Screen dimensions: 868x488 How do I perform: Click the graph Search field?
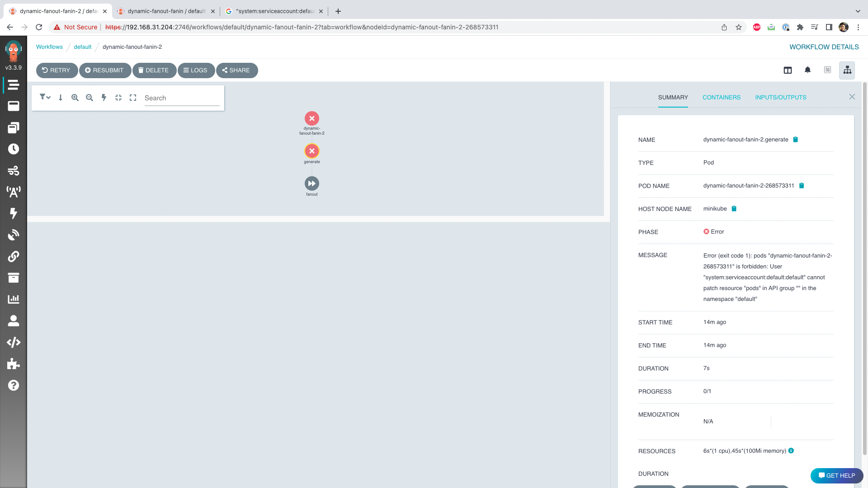coord(181,98)
